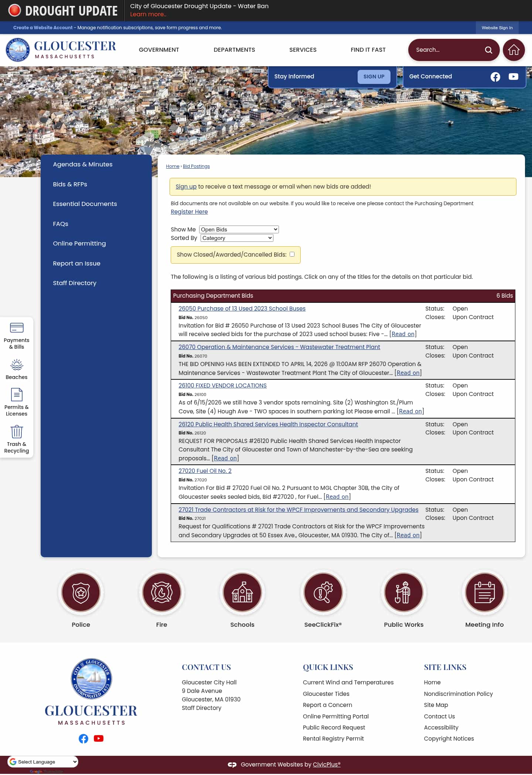Click the Fire department circular icon
The height and width of the screenshot is (775, 532).
pos(161,592)
